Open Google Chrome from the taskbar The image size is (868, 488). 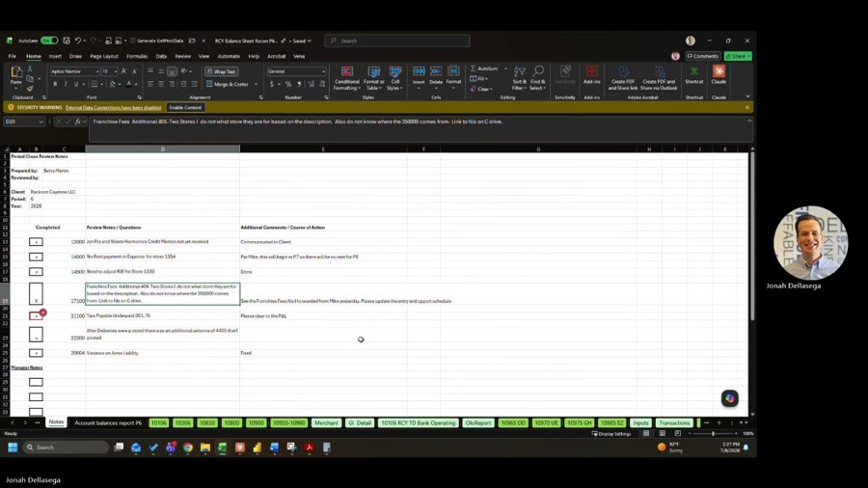tap(188, 447)
